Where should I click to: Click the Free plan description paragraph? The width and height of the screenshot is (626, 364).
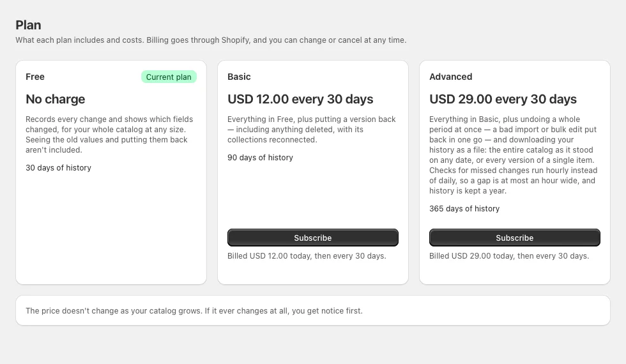[109, 135]
